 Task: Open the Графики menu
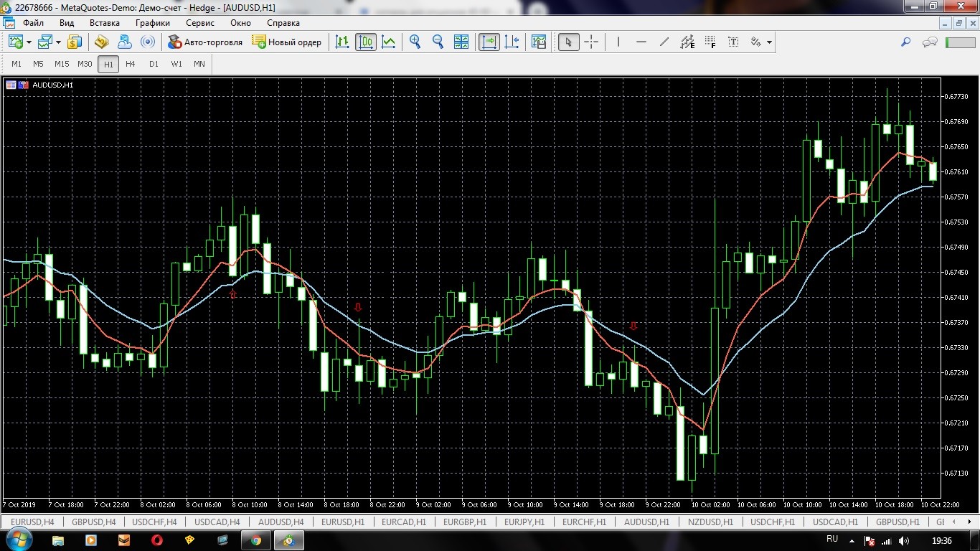click(x=152, y=23)
